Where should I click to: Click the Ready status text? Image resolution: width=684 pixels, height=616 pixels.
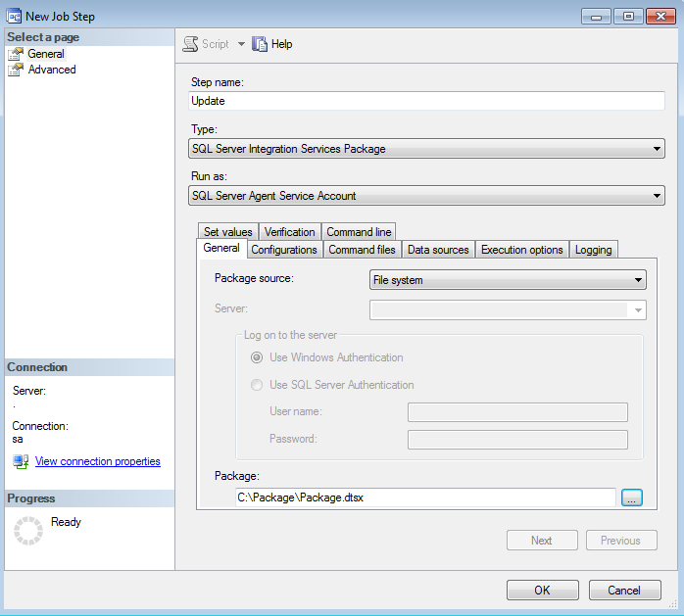66,522
